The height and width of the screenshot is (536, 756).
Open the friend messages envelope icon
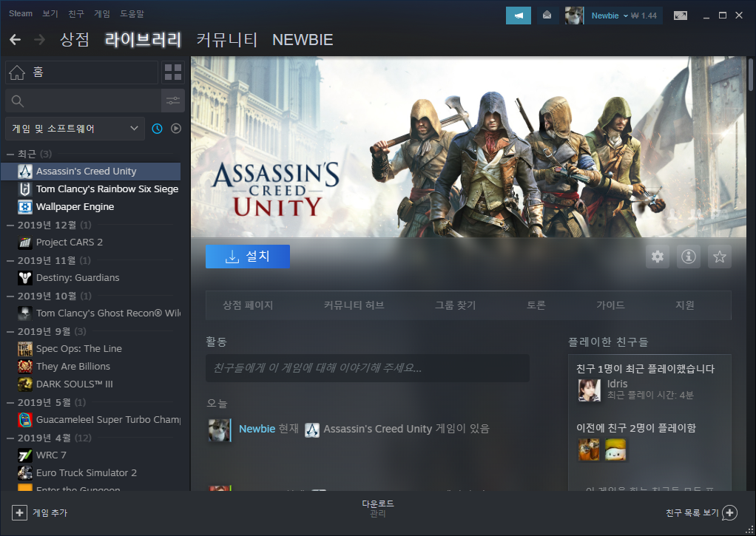pyautogui.click(x=547, y=16)
